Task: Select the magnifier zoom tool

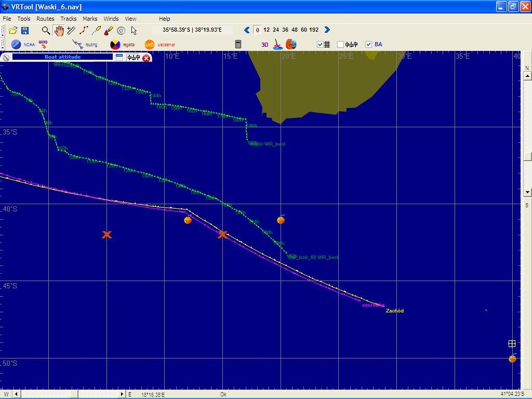Action: click(46, 31)
